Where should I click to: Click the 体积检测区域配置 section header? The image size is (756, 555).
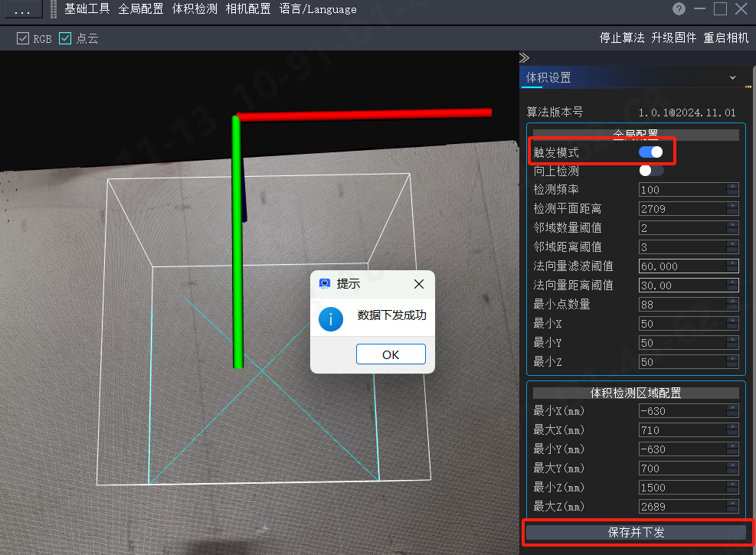coord(636,393)
